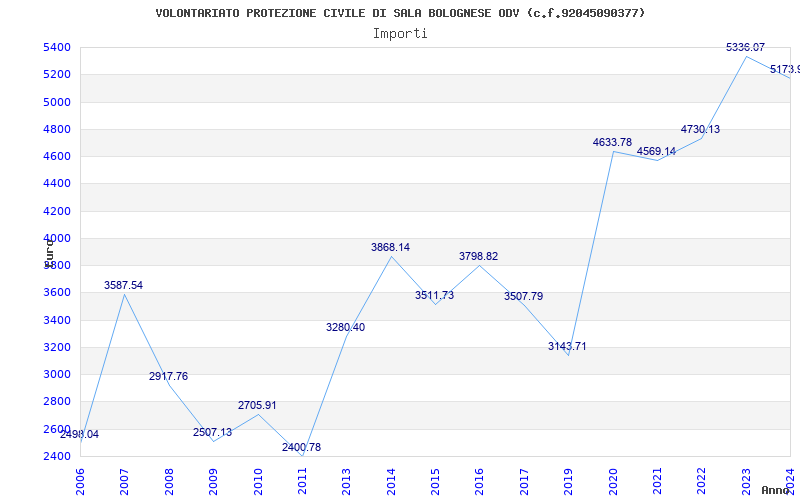The image size is (800, 500).
Task: Click the 2006 x-axis year label
Action: click(80, 482)
